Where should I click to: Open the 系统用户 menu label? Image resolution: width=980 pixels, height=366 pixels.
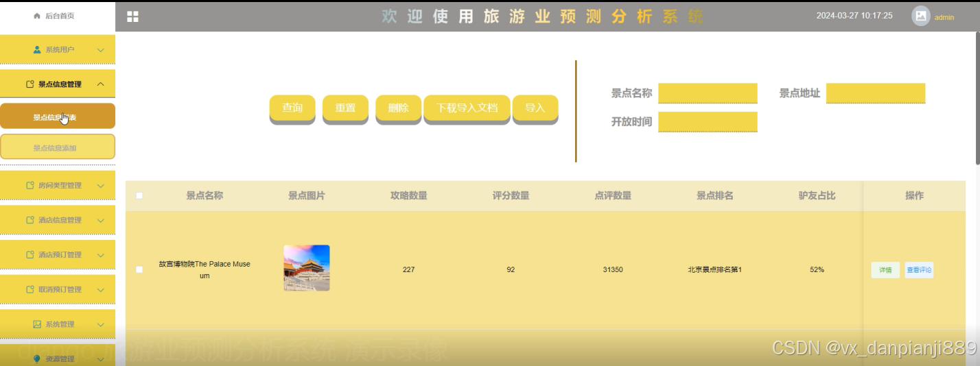[60, 50]
